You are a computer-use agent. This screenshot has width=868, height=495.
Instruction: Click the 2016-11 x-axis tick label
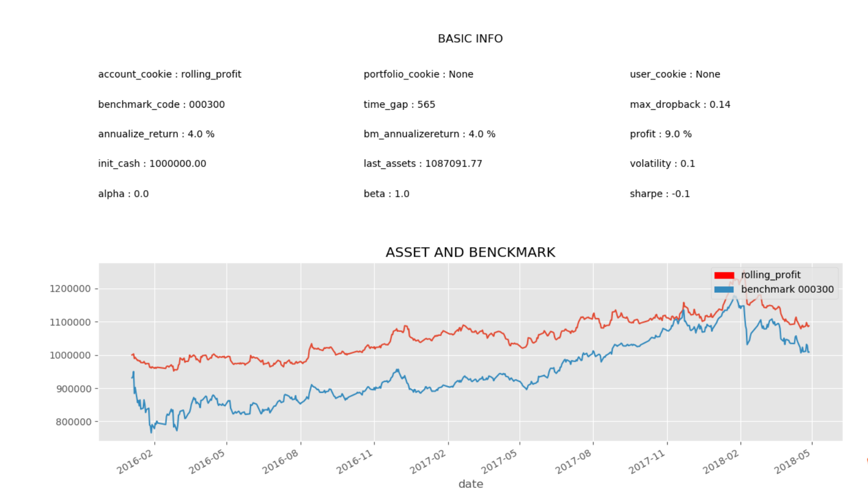point(355,461)
